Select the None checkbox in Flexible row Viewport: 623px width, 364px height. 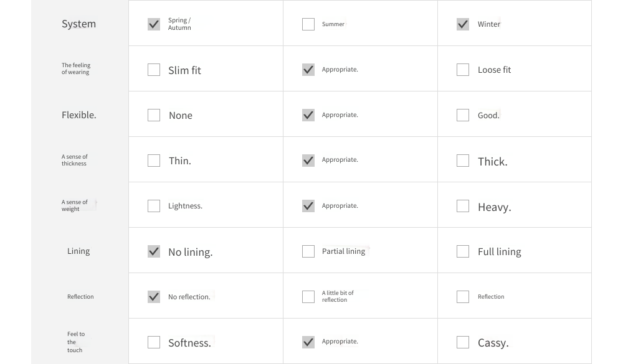[154, 115]
